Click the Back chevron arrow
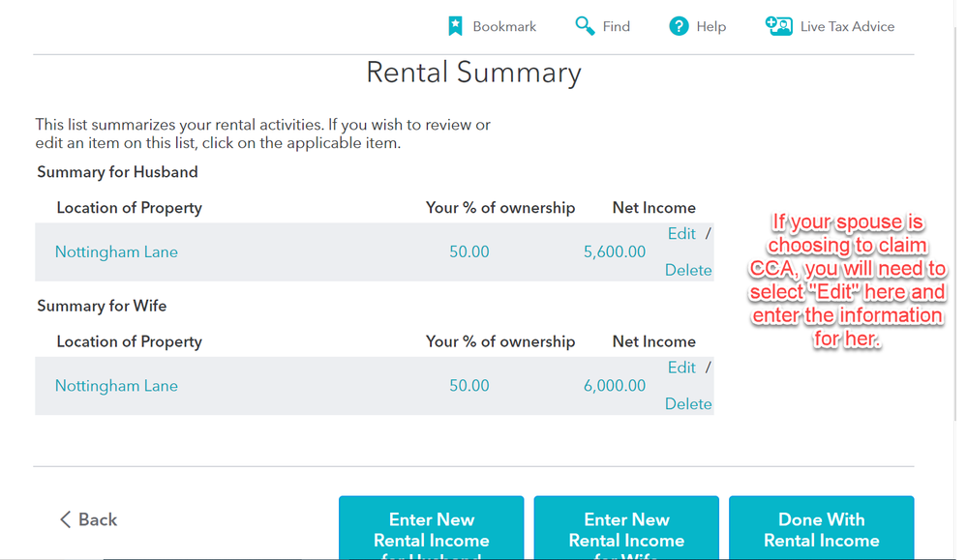 click(x=66, y=519)
